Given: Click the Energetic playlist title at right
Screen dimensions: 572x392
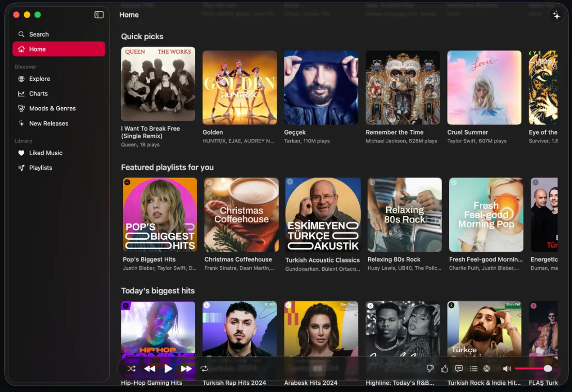Looking at the screenshot, I should coord(544,259).
